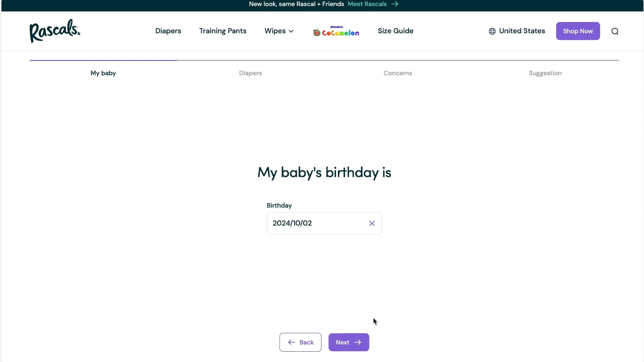
Task: Click the 'My baby's birthday is' heading
Action: coord(324,172)
